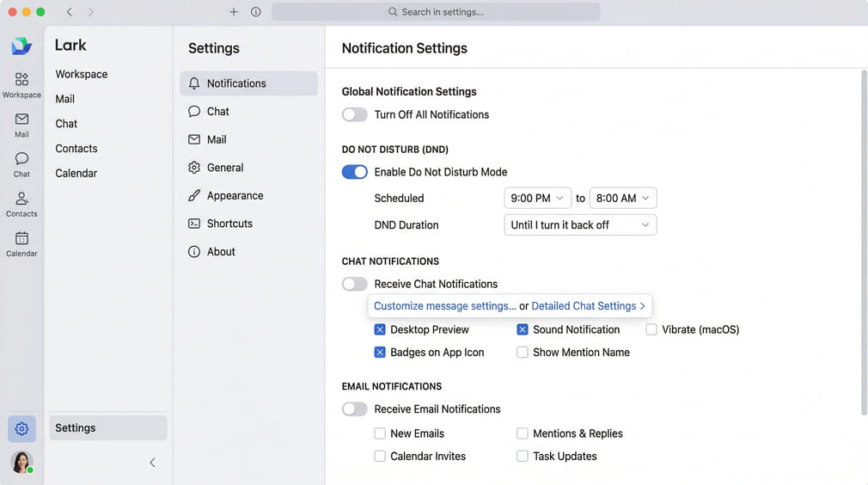Open the 9:00 PM start time dropdown
Image resolution: width=868 pixels, height=485 pixels.
[537, 198]
